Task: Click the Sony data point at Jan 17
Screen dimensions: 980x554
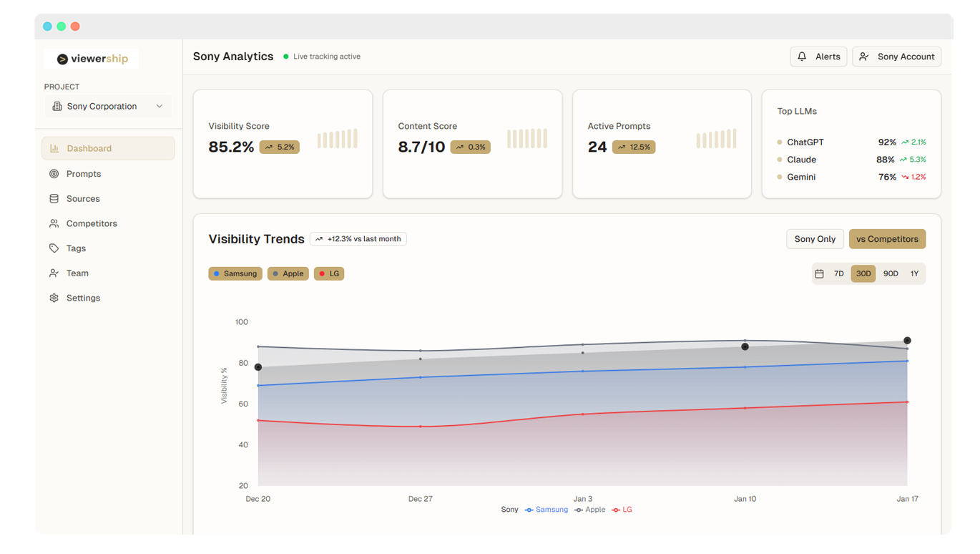Action: pos(907,341)
